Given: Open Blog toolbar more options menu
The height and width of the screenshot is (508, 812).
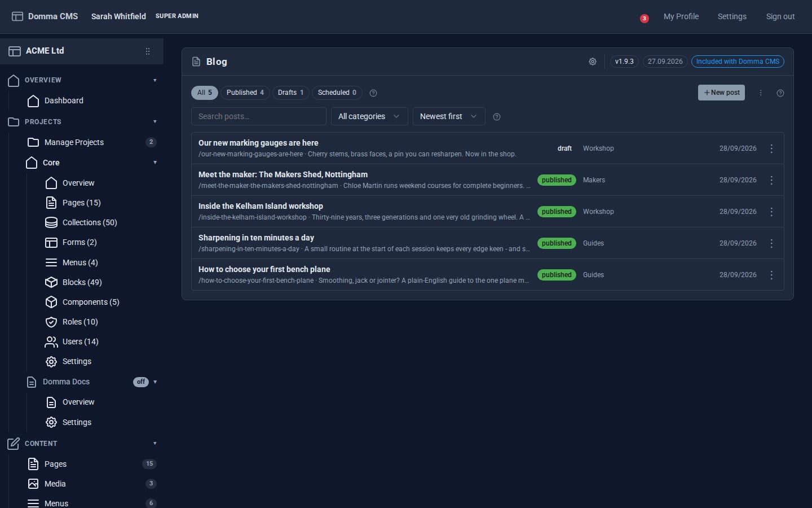Looking at the screenshot, I should pyautogui.click(x=761, y=93).
